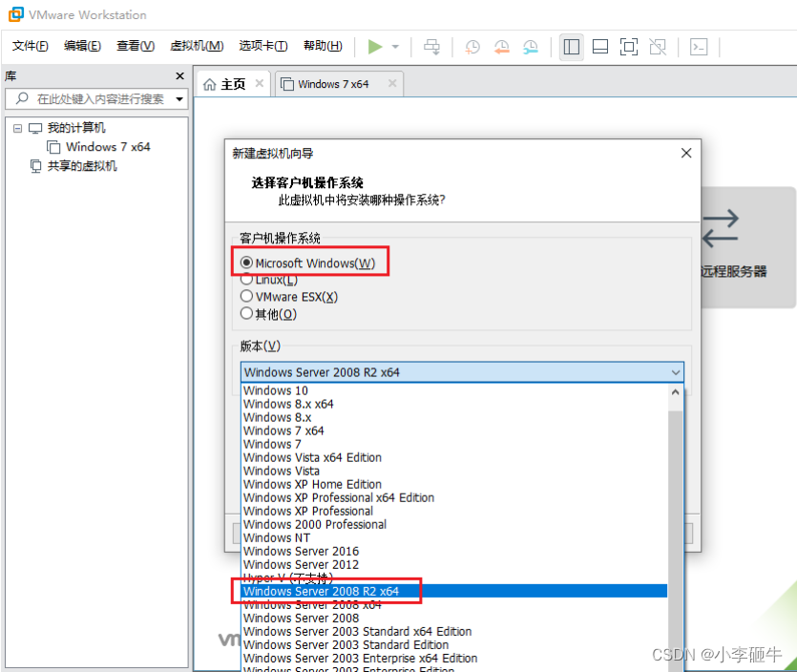Choose Windows NT option

454,537
